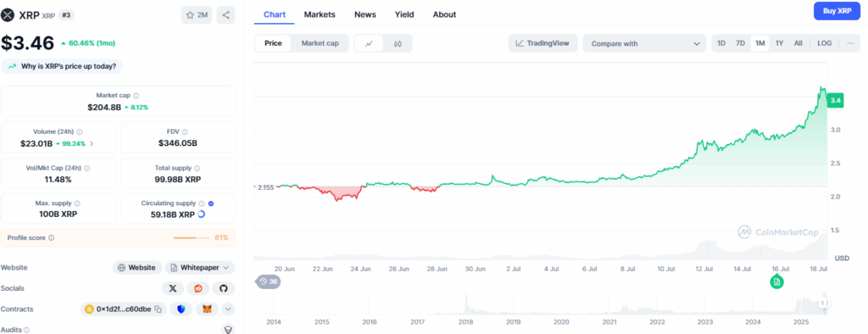Set chart range to 1D
Viewport: 868px width, 334px height.
721,43
